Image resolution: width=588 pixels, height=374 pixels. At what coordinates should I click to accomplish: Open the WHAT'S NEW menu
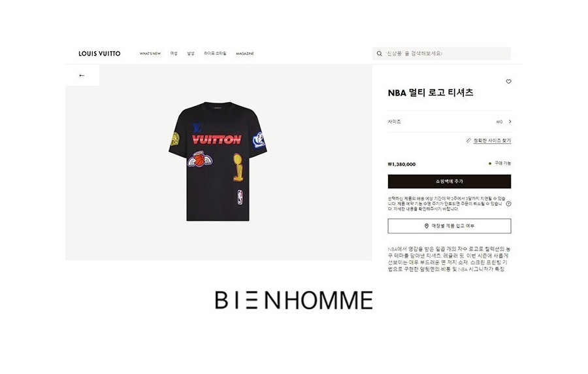tap(150, 54)
